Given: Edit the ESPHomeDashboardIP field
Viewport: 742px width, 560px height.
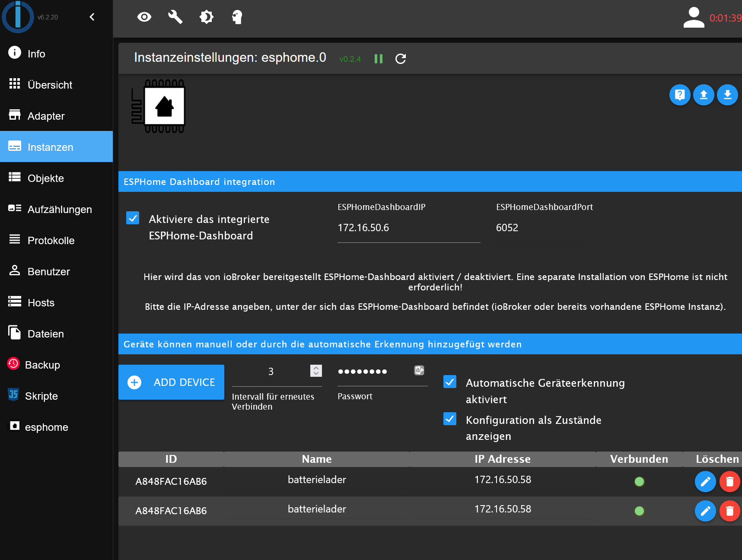Looking at the screenshot, I should 409,228.
